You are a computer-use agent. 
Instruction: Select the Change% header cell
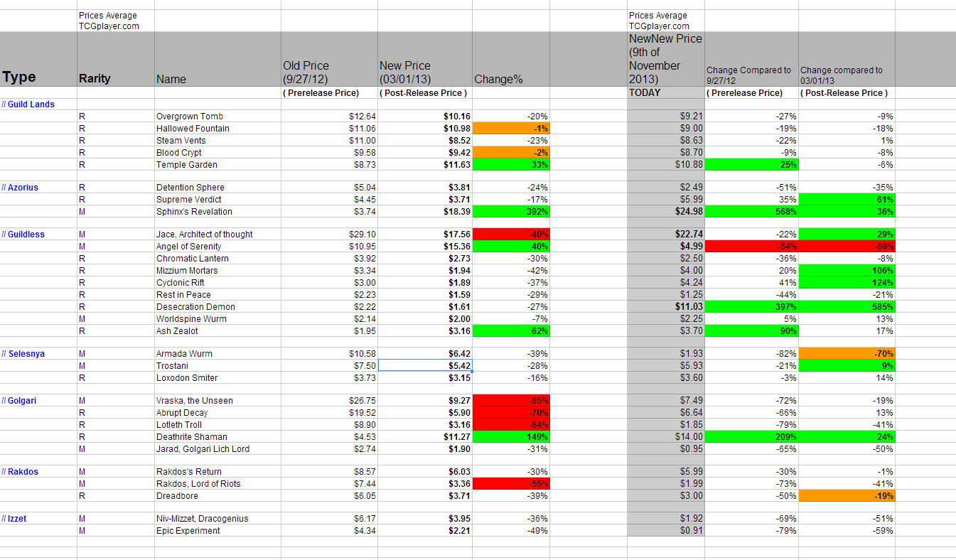[x=498, y=79]
